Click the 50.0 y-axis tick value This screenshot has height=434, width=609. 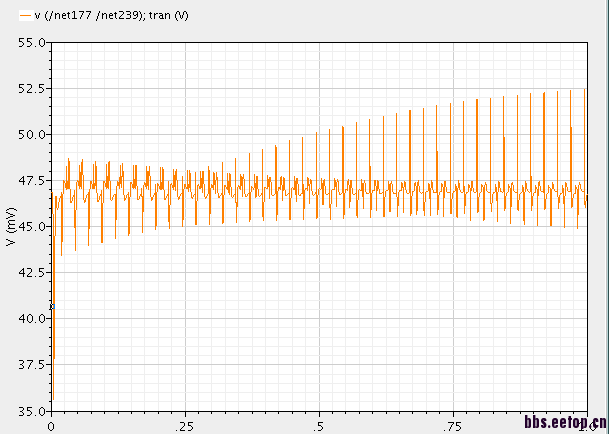pyautogui.click(x=31, y=134)
